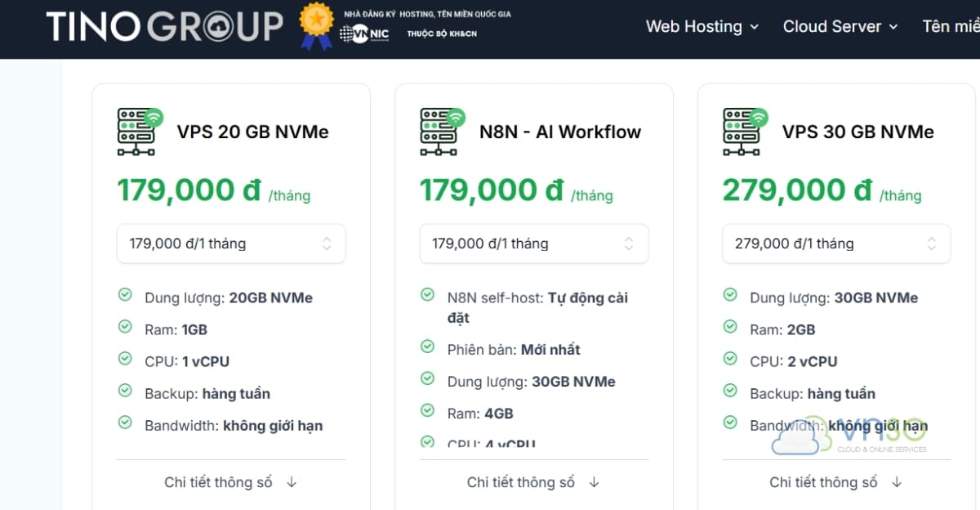Click check icon beside Backup in VPS 20 GB card

tap(125, 390)
